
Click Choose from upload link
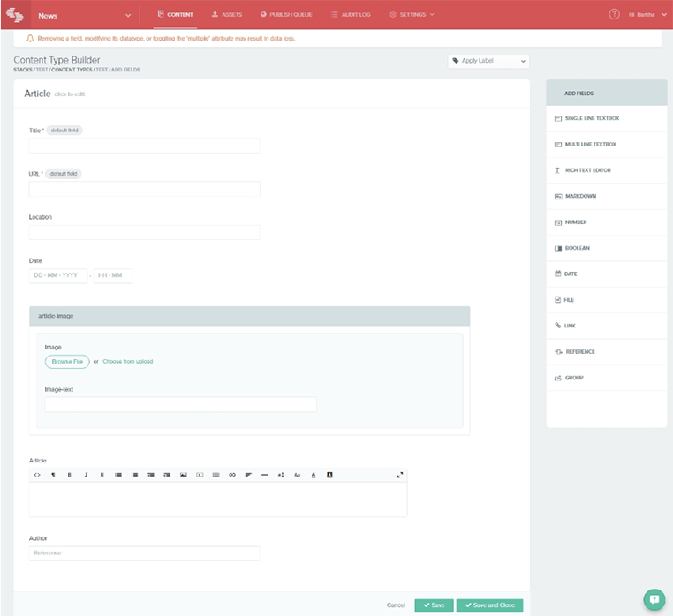coord(128,362)
